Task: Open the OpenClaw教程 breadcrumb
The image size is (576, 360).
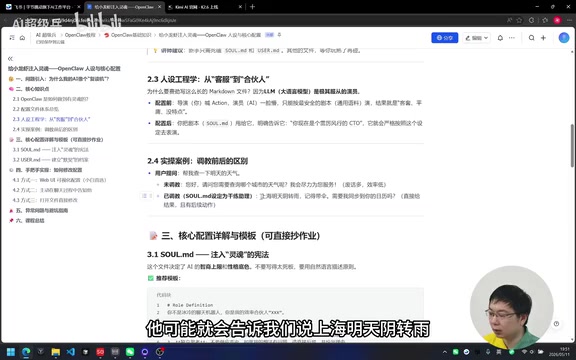Action: click(x=80, y=35)
